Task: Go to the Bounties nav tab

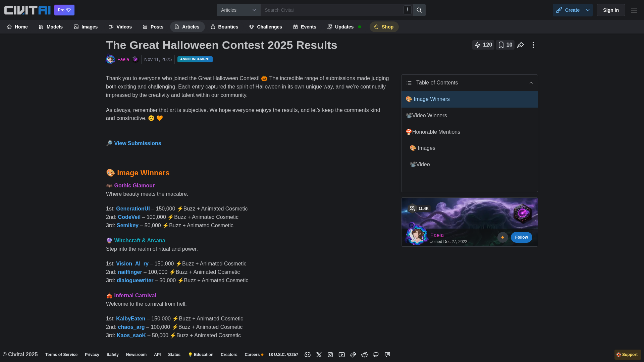Action: point(224,27)
